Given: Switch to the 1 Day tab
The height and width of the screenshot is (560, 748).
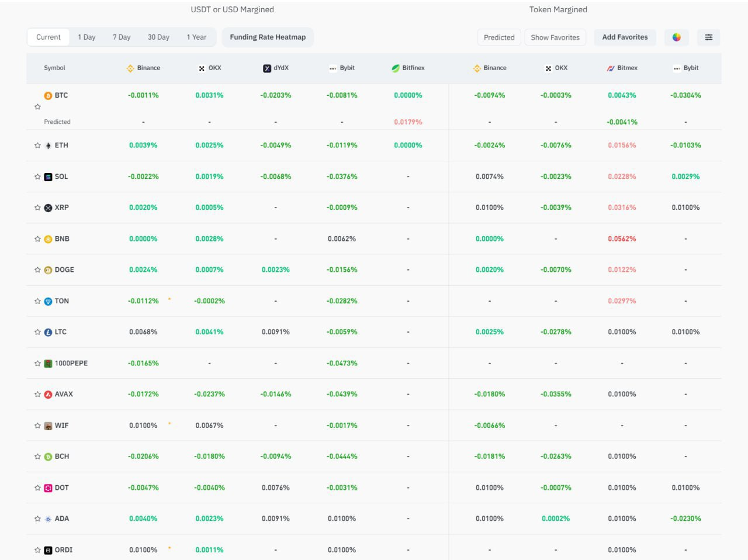Looking at the screenshot, I should click(x=86, y=37).
